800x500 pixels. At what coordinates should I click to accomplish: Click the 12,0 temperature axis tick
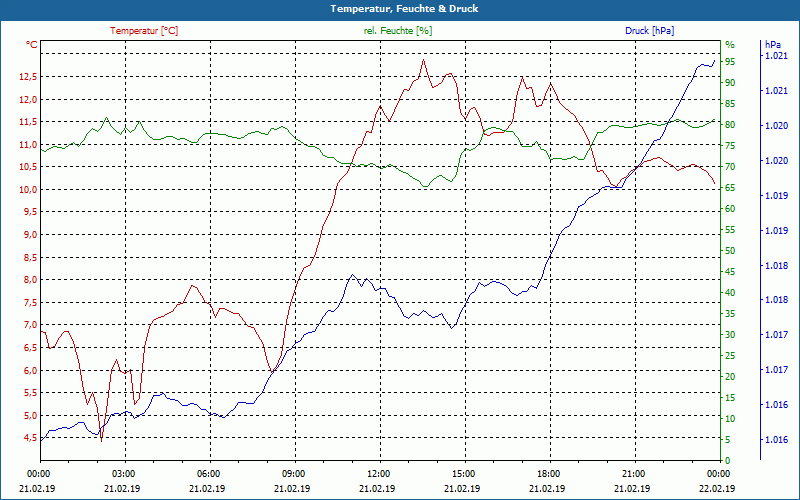[28, 99]
